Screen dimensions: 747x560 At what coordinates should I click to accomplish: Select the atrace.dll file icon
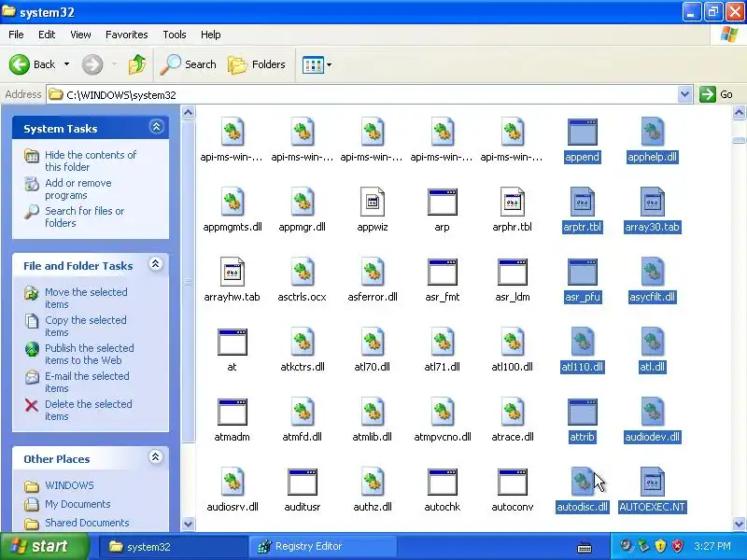(512, 412)
